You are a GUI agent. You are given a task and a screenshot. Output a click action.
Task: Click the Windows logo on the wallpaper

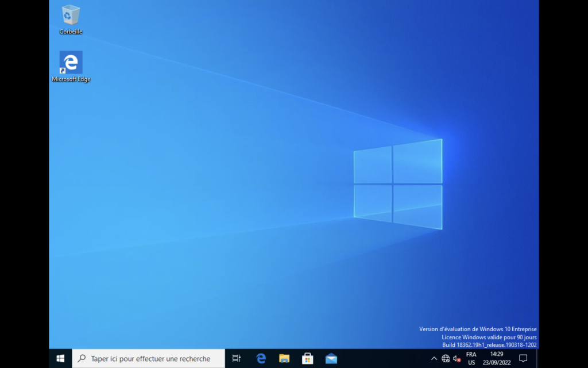(398, 184)
